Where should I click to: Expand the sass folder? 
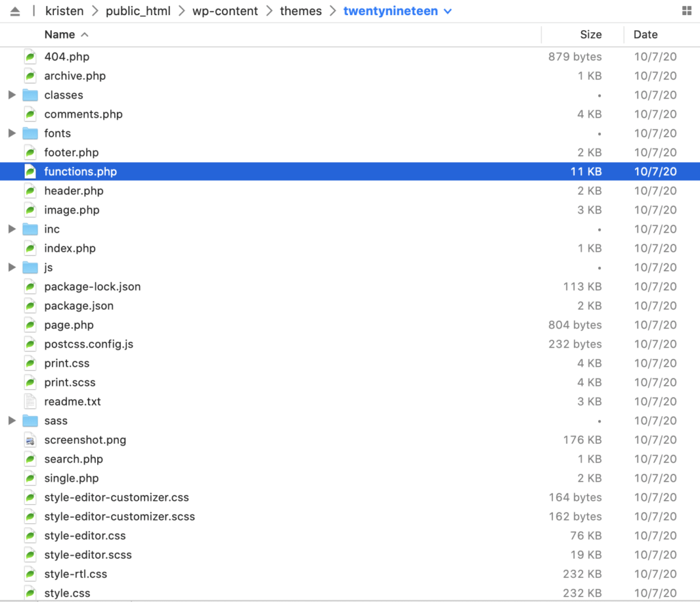pos(12,421)
